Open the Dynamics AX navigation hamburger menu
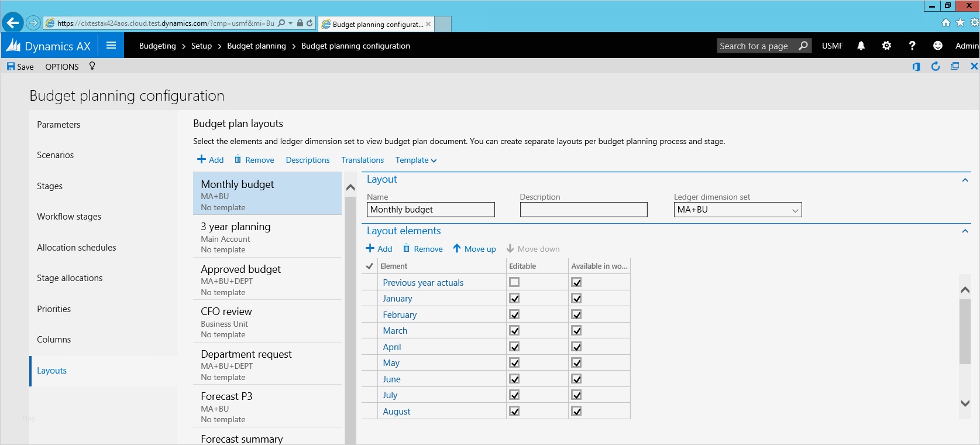The image size is (980, 445). click(111, 45)
